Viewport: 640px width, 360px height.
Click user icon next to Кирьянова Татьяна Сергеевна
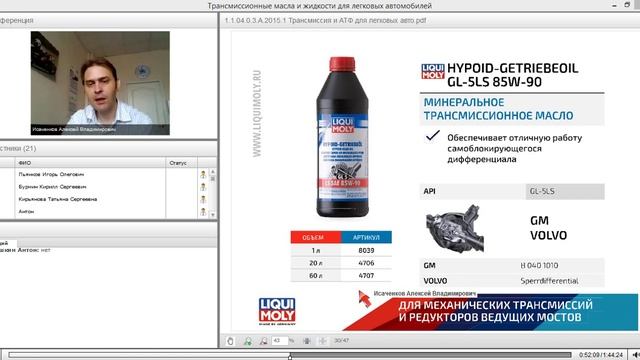coord(203,199)
